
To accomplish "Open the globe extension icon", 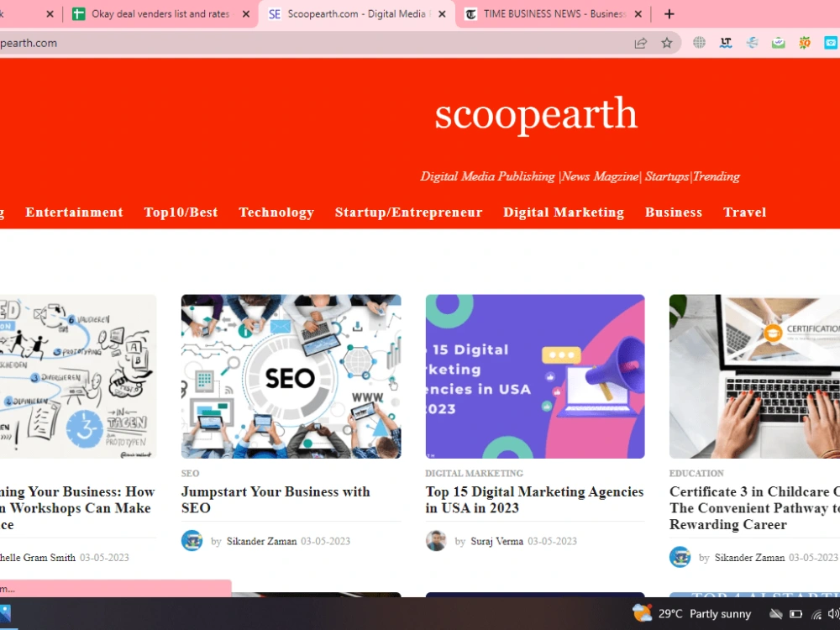I will click(699, 43).
